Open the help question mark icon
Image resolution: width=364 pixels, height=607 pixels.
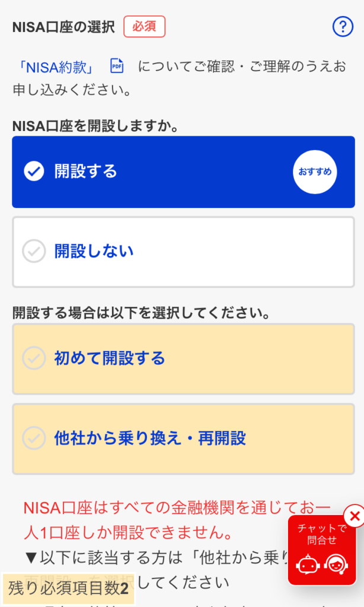tap(343, 27)
